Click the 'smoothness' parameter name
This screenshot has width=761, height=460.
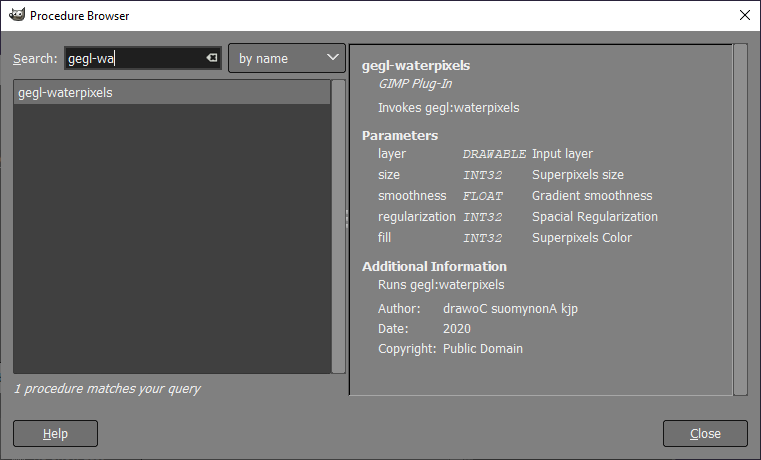pyautogui.click(x=412, y=196)
